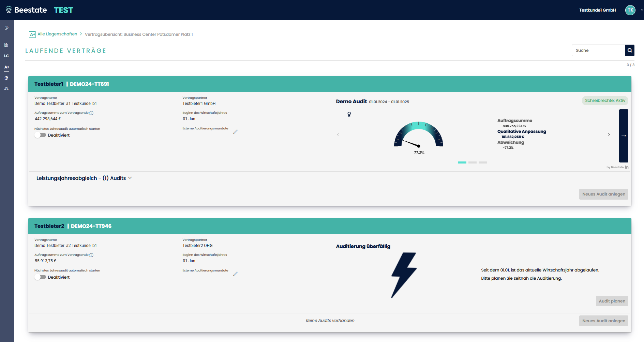Screen dimensions: 644x342
Task: Open user account menu next to TK avatar
Action: (642, 10)
